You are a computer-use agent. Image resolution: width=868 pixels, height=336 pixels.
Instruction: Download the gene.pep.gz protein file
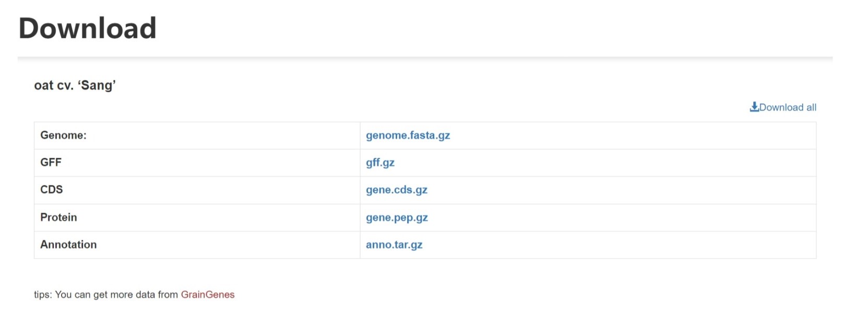tap(397, 217)
